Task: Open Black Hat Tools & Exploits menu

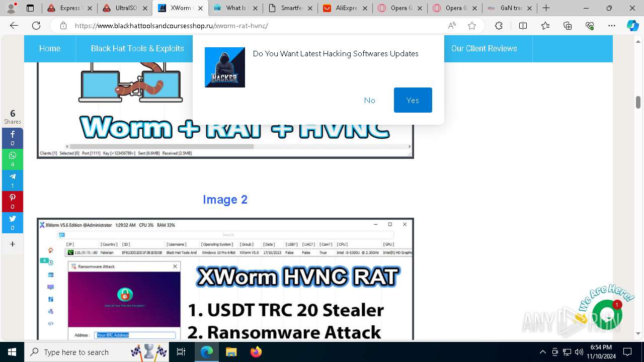Action: (x=137, y=48)
